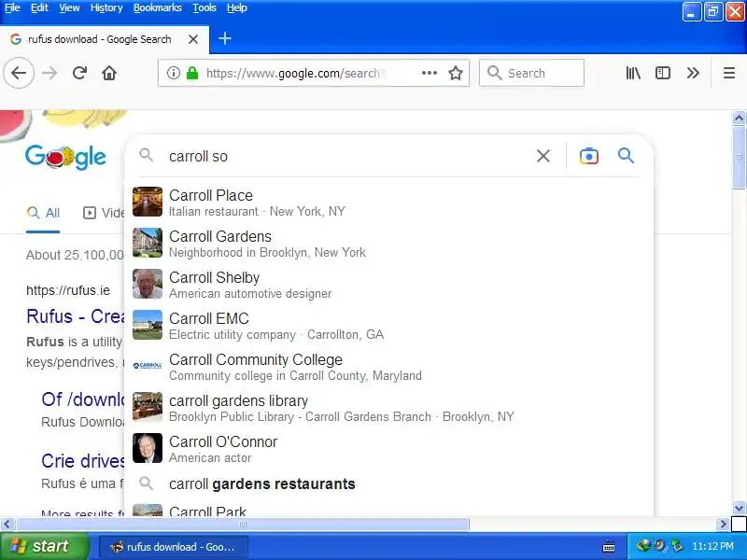Go back with the browser back arrow
The height and width of the screenshot is (560, 747).
[19, 73]
